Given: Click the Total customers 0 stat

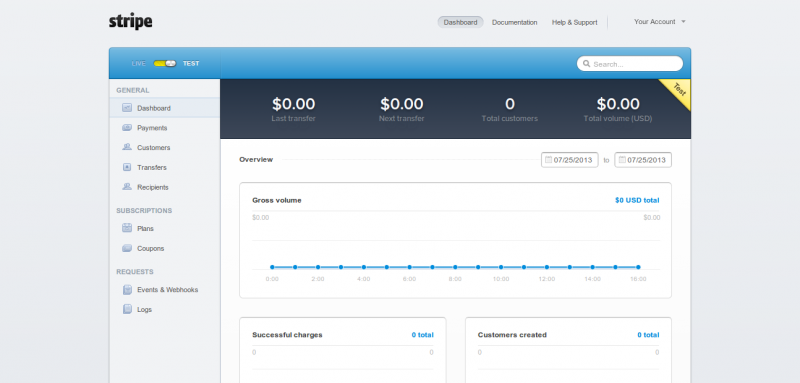Looking at the screenshot, I should (x=510, y=109).
